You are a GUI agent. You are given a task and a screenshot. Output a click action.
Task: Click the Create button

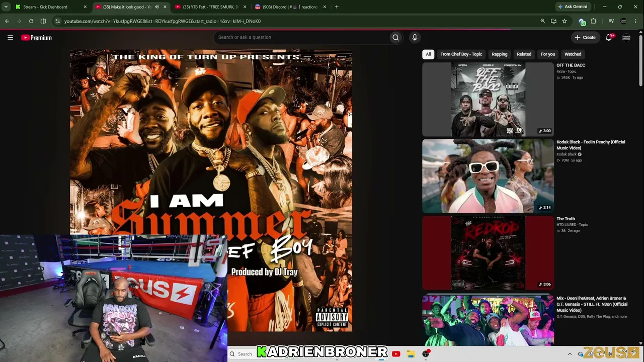tap(585, 37)
